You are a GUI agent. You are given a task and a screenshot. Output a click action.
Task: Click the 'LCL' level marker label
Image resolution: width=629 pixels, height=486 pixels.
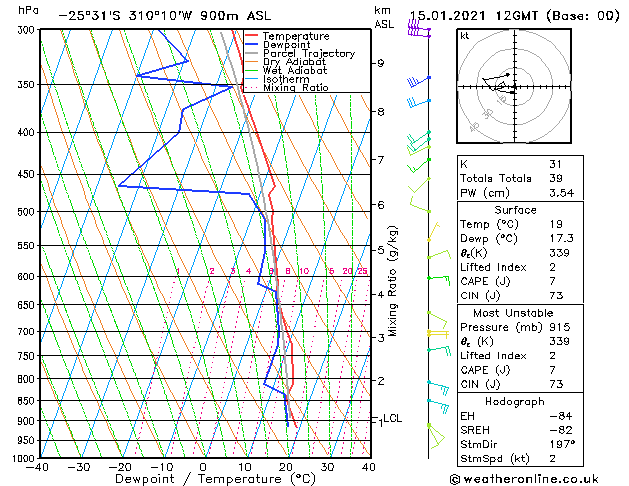click(392, 419)
